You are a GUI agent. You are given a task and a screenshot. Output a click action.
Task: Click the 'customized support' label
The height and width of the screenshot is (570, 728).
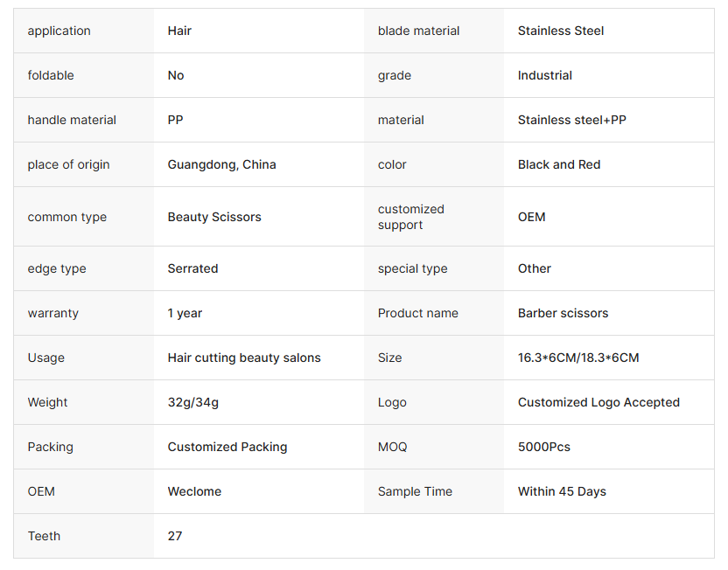(411, 217)
